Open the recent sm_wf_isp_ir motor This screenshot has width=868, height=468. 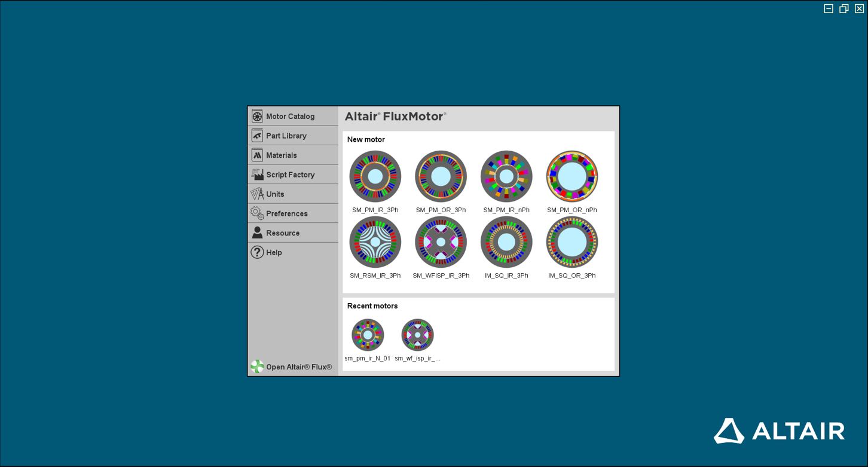click(x=417, y=335)
